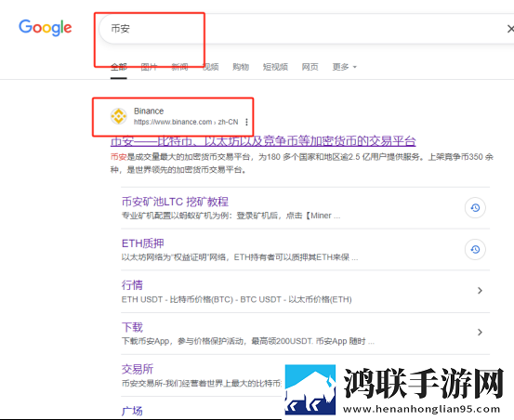The image size is (514, 420).
Task: Switch to the 图片 tab
Action: point(149,67)
